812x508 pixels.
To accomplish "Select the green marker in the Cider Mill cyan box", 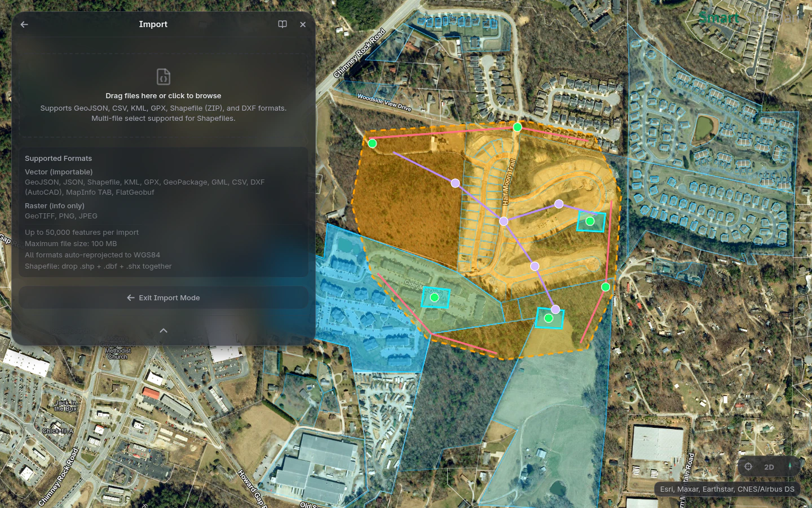I will coord(434,297).
